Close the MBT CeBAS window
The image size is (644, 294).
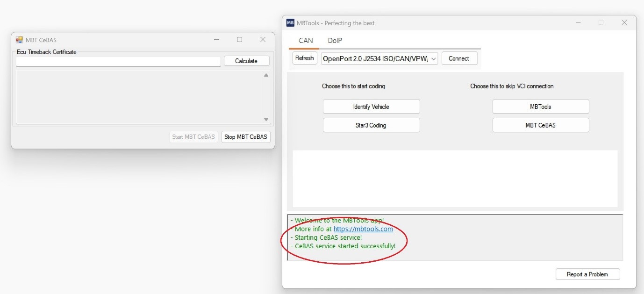click(x=263, y=40)
